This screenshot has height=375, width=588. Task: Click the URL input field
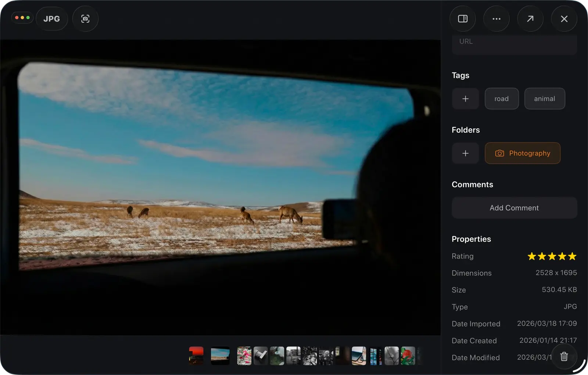point(514,43)
